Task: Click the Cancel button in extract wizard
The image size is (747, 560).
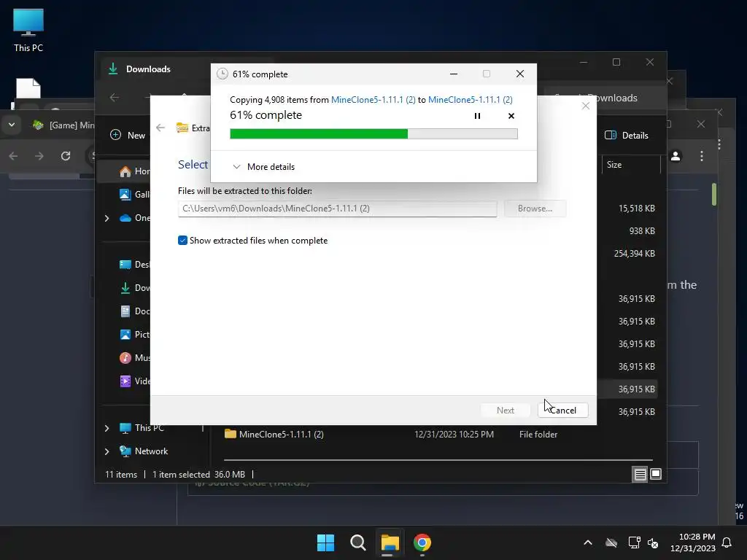Action: (x=562, y=410)
